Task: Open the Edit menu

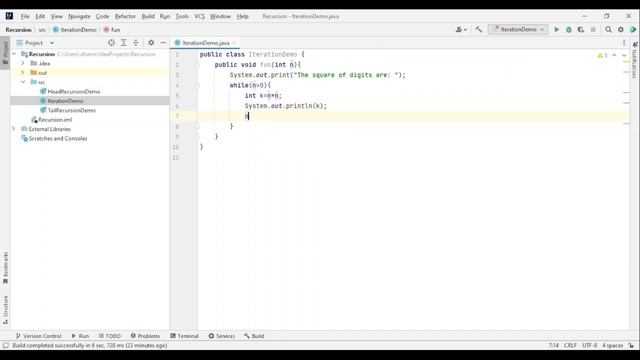Action: pos(40,16)
